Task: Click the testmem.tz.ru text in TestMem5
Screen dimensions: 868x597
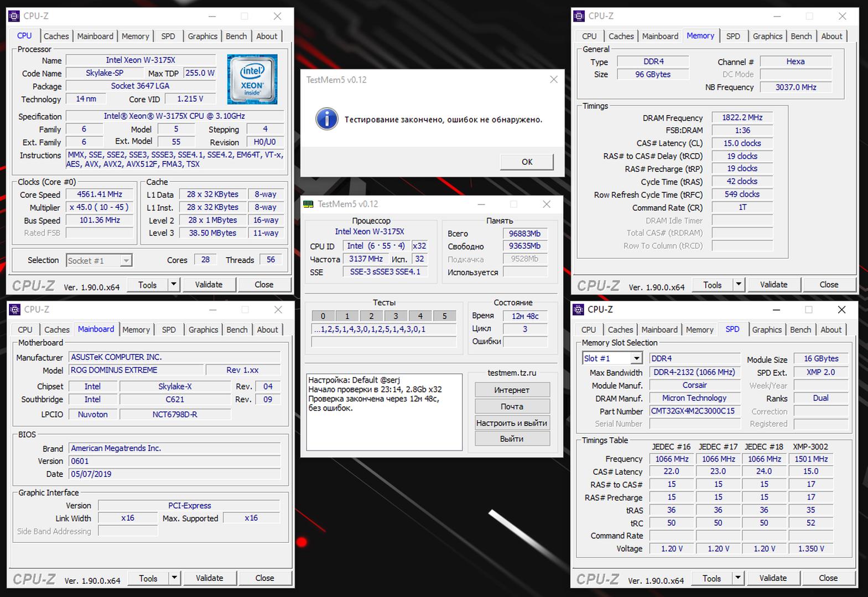Action: [x=512, y=373]
